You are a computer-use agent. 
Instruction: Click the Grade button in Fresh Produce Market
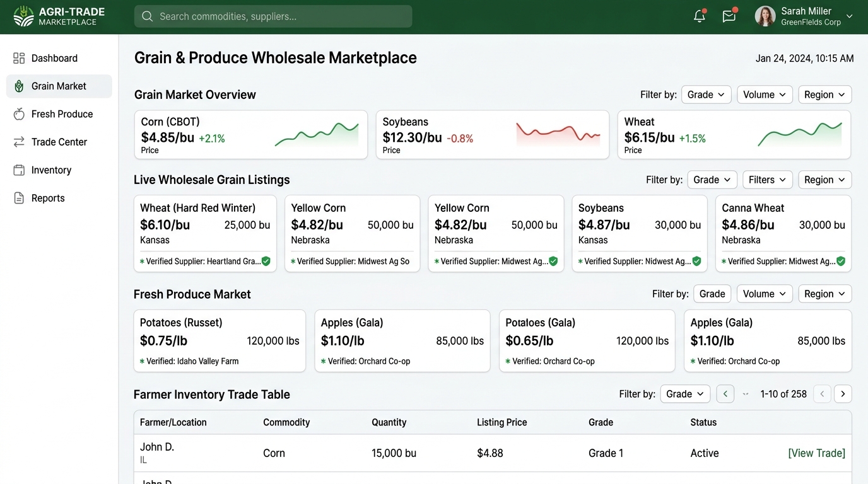click(x=712, y=294)
